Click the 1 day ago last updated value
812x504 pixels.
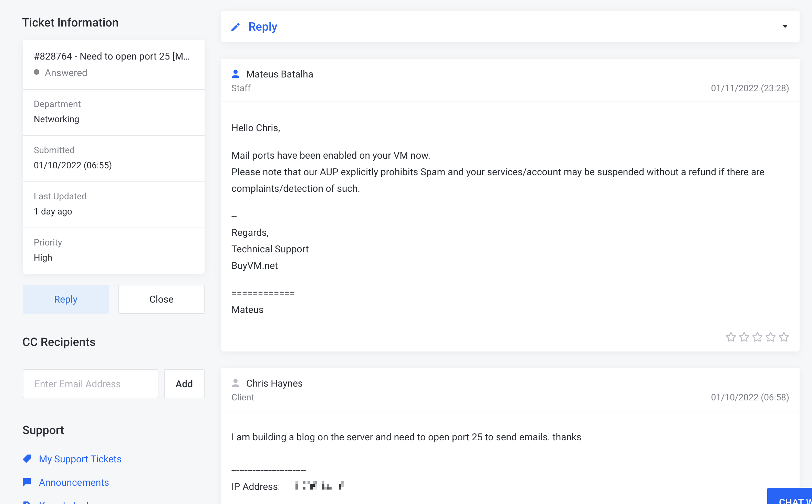(53, 211)
